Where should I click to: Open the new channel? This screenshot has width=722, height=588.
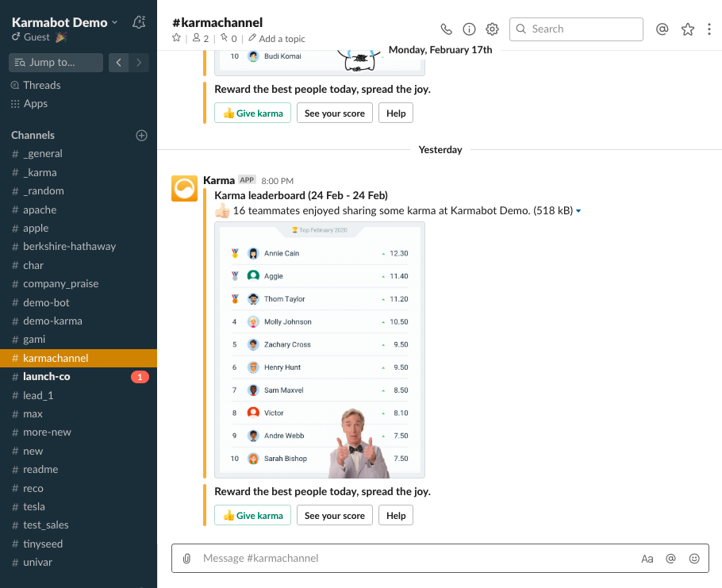coord(79,452)
